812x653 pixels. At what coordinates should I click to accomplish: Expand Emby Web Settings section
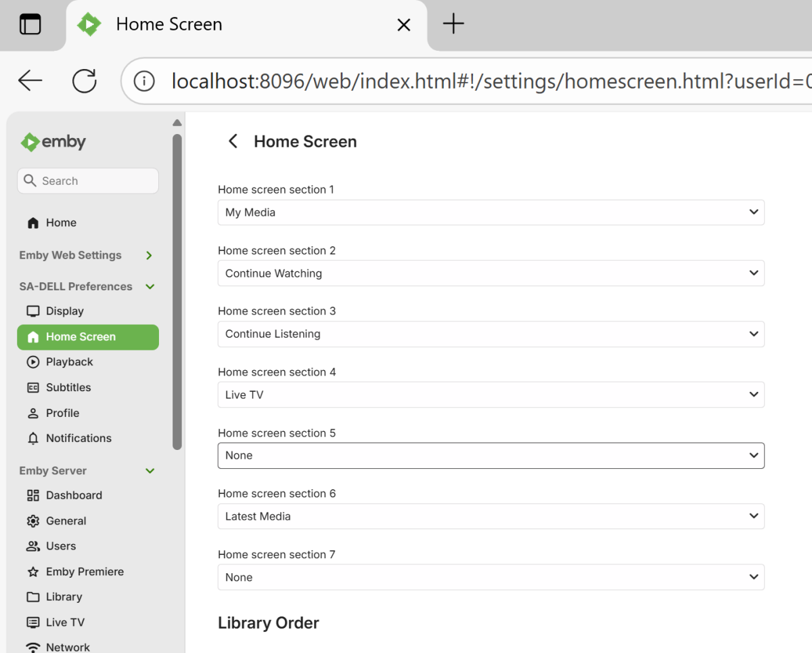coord(150,255)
